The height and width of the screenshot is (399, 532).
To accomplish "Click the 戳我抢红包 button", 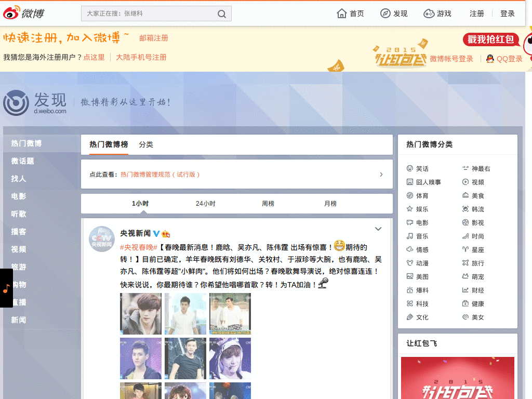I will pyautogui.click(x=490, y=39).
